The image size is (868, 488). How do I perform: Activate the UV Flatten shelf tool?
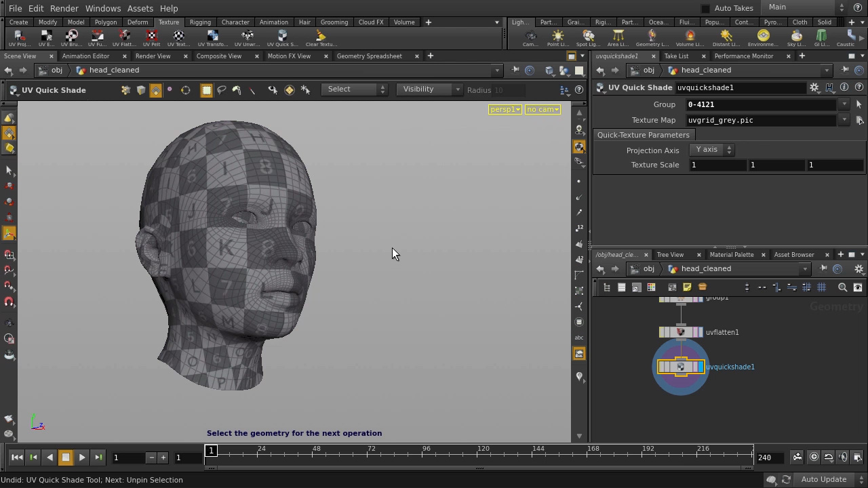click(x=125, y=35)
